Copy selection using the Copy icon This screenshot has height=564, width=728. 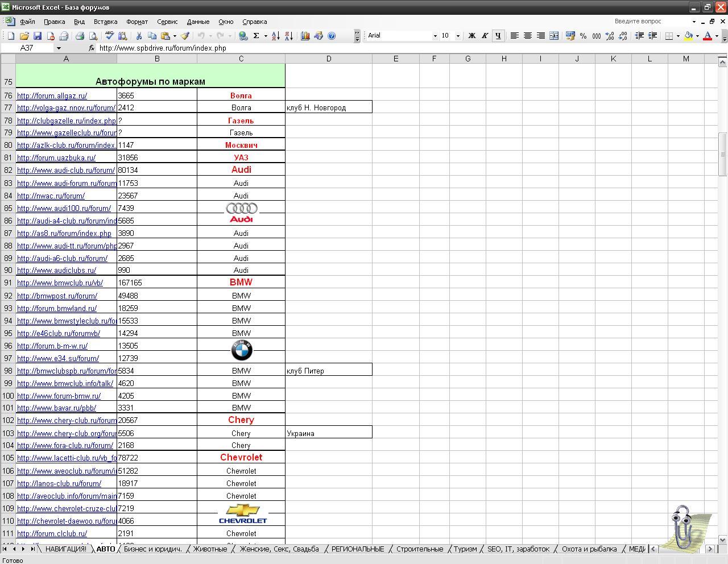click(x=152, y=36)
